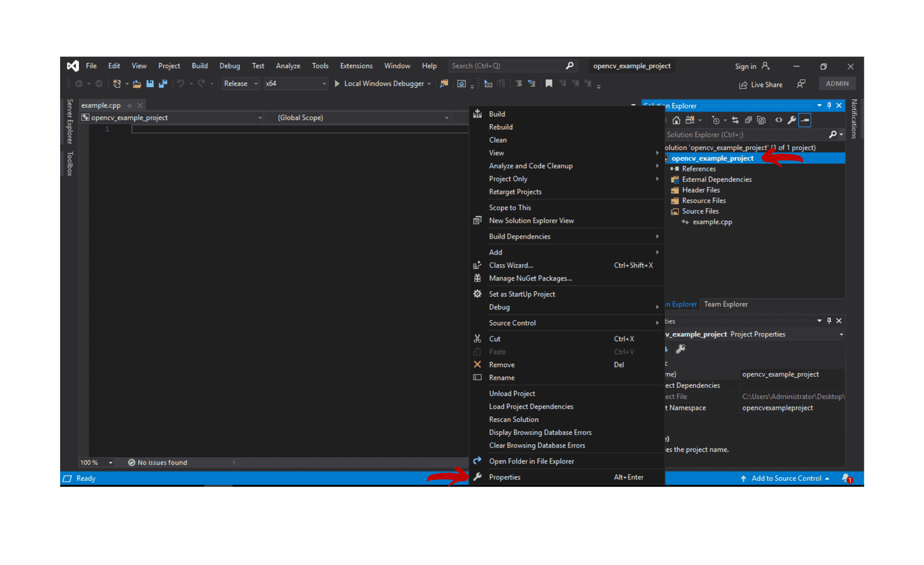Click the Sync with Active Document icon
The image size is (924, 565).
point(735,120)
